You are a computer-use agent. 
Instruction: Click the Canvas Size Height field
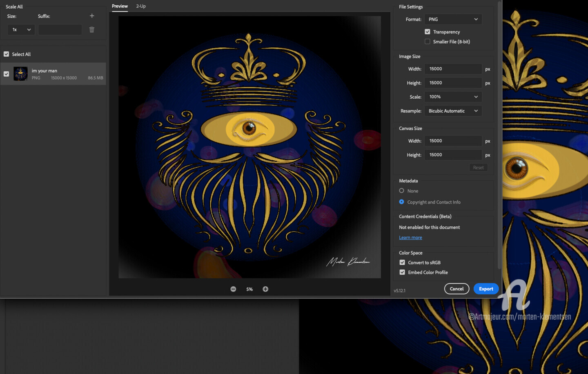(x=453, y=155)
